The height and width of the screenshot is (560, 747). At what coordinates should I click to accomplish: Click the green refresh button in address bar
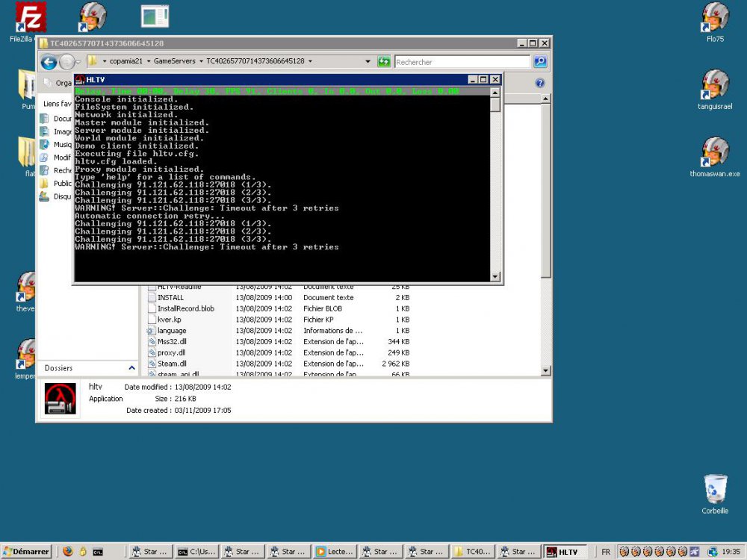pyautogui.click(x=384, y=62)
